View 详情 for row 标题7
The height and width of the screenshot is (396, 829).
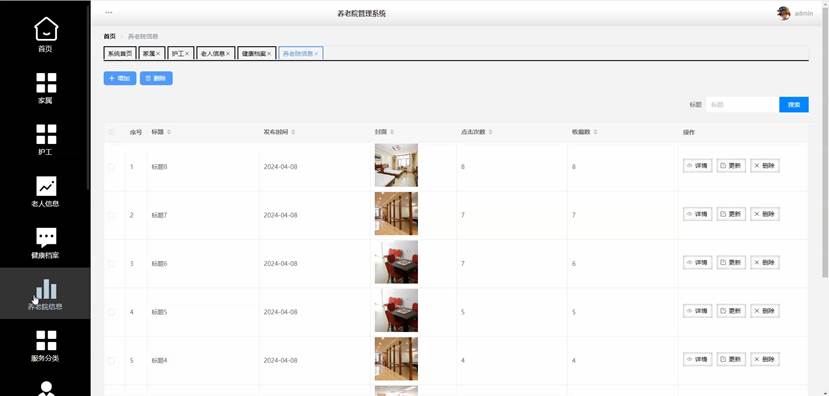697,214
